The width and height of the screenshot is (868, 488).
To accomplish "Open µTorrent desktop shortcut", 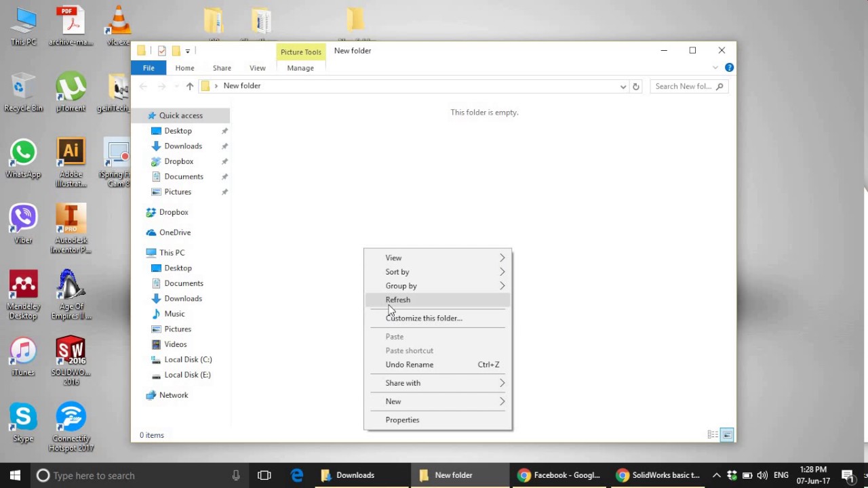I will tap(71, 93).
